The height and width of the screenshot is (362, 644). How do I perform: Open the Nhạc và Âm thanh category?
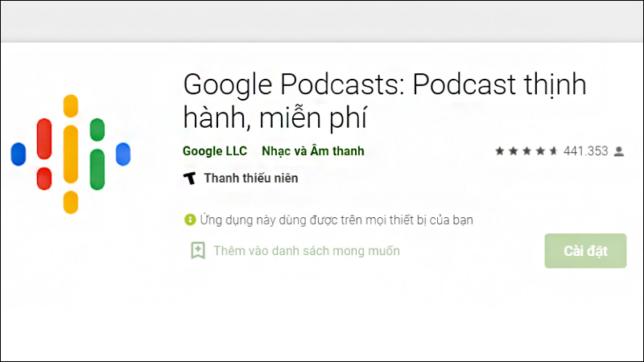(x=313, y=151)
